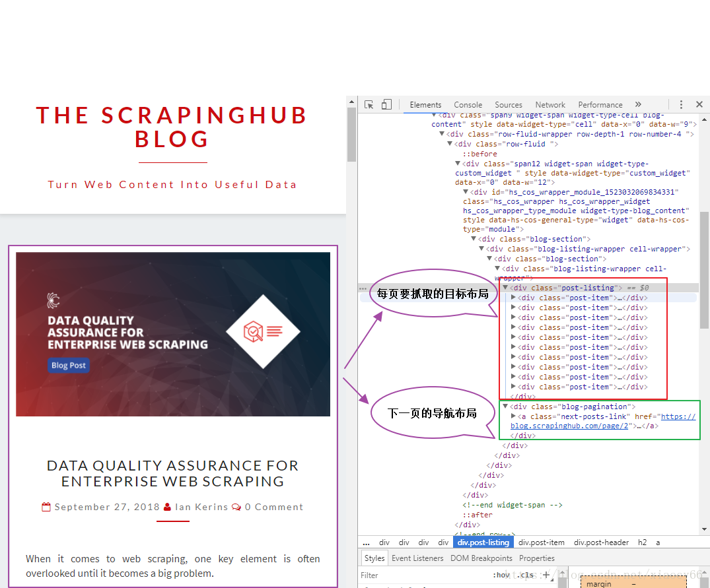
Task: Show more DevTools tabs via the double chevron
Action: [x=638, y=104]
